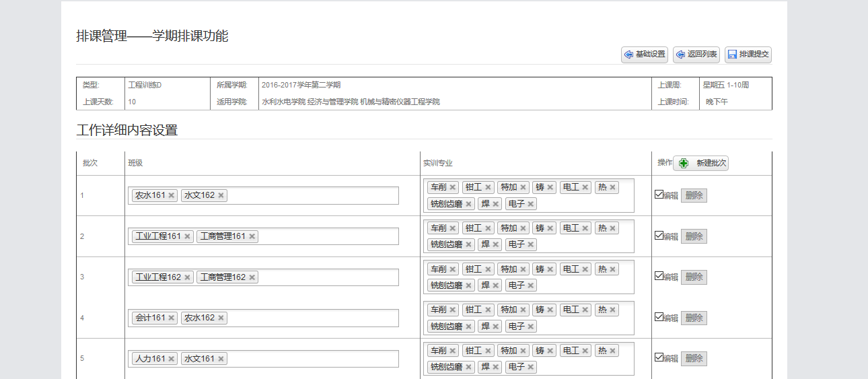Click the 排课提交 save icon button
Screen dimensions: 868x379
point(748,55)
